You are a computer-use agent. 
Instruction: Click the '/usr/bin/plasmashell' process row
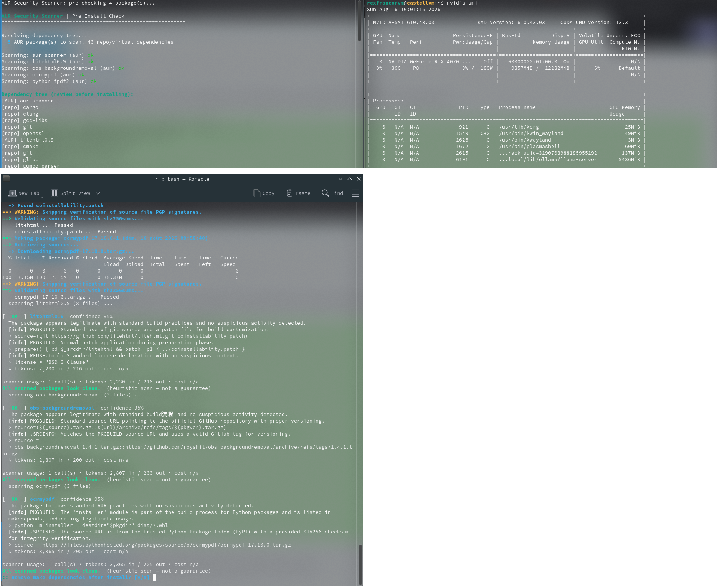pos(507,146)
